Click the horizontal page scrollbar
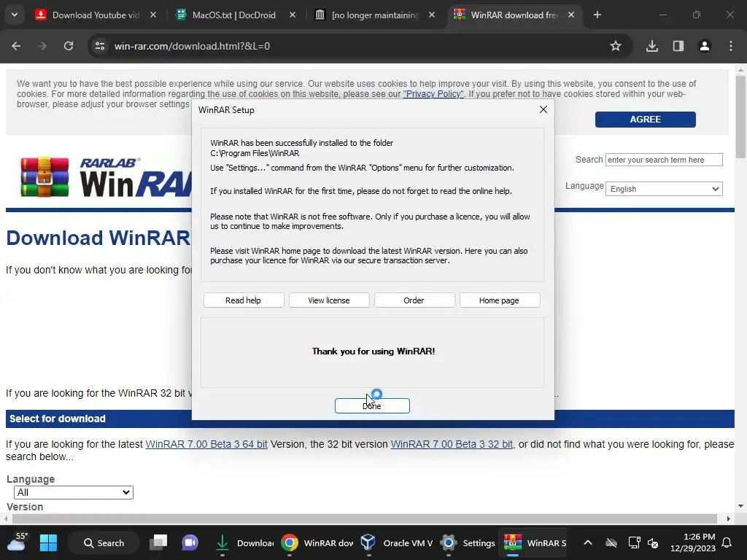Screen dimensions: 747x560 (365, 518)
